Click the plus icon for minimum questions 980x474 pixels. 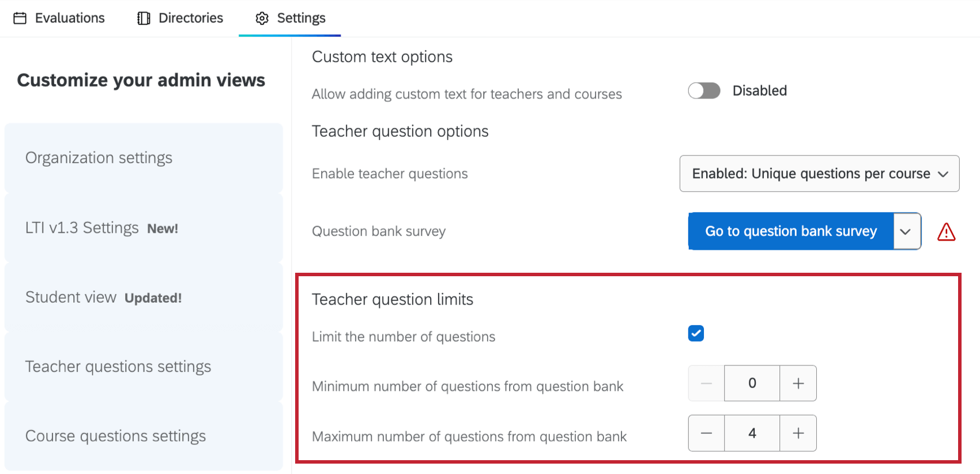tap(798, 383)
